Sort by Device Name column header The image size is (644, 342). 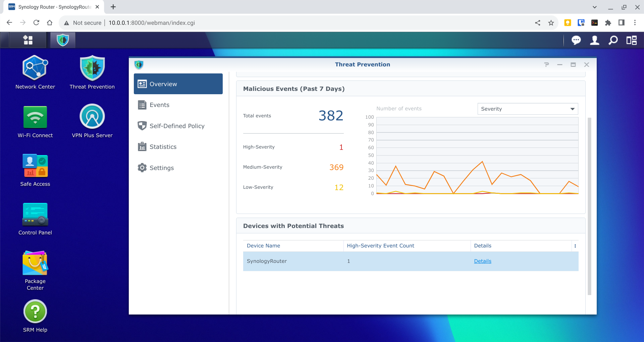click(x=293, y=246)
